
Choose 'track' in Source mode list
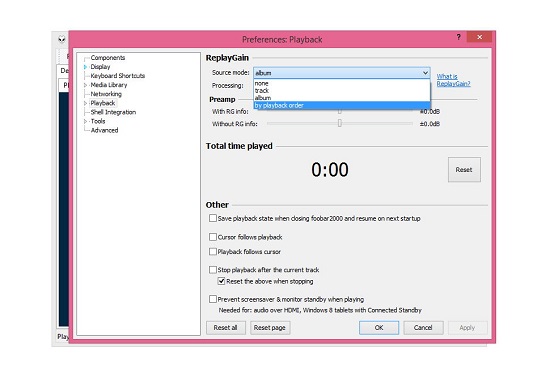pyautogui.click(x=342, y=90)
